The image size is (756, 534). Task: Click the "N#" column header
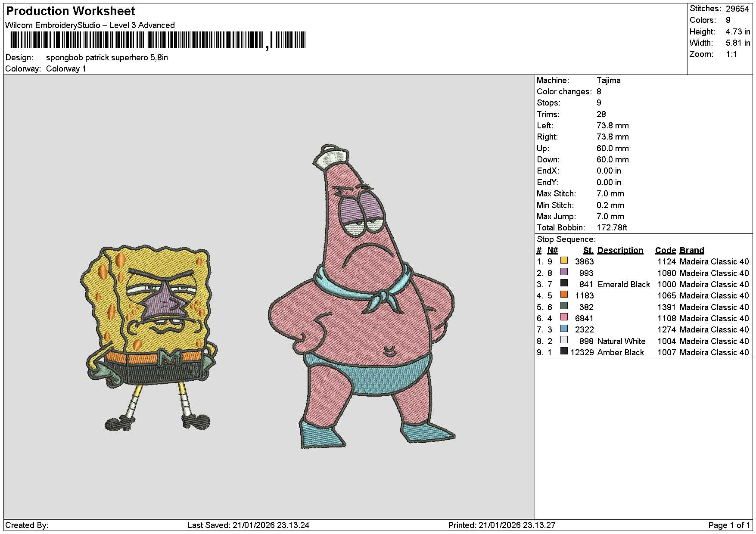(x=553, y=251)
